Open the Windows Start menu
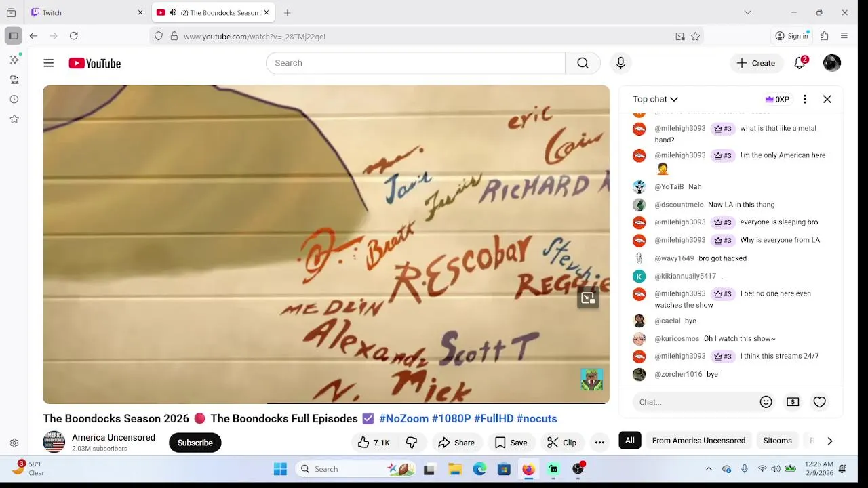This screenshot has width=868, height=488. pyautogui.click(x=280, y=469)
